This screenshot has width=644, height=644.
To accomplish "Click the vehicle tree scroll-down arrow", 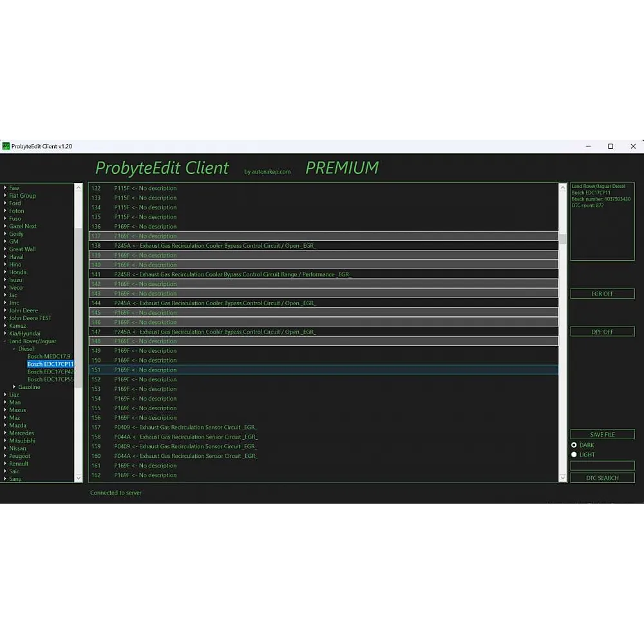I will 79,478.
